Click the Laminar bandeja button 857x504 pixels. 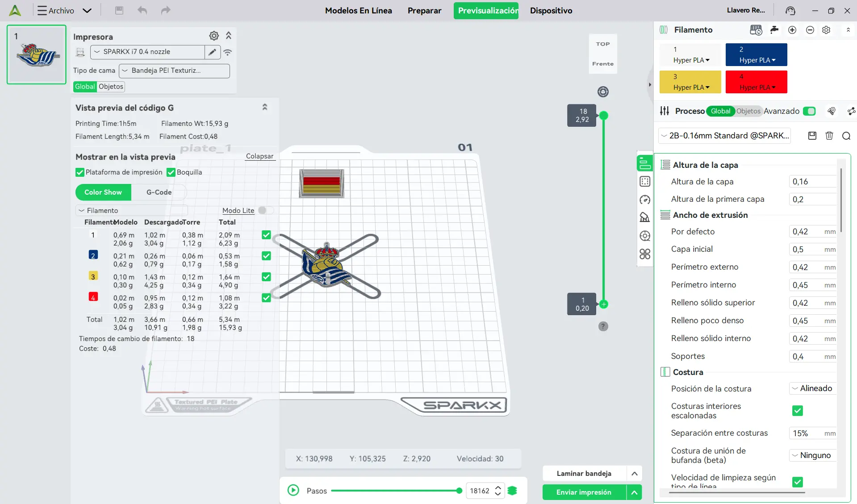coord(584,473)
